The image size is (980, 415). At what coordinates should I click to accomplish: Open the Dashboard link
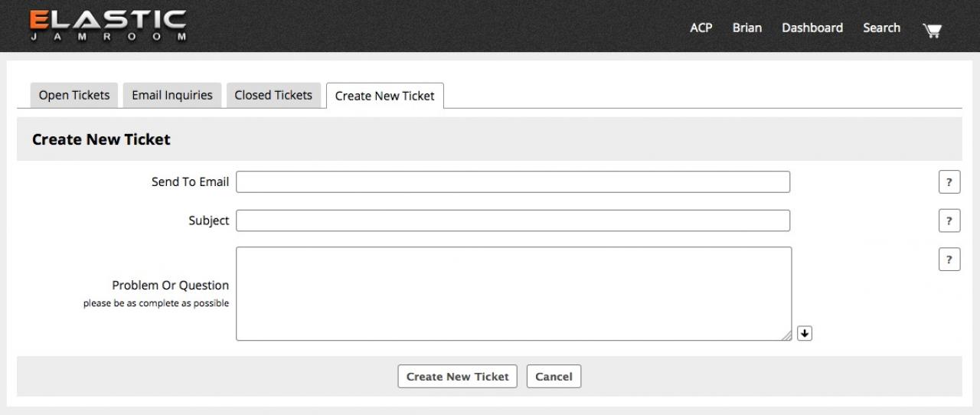812,28
